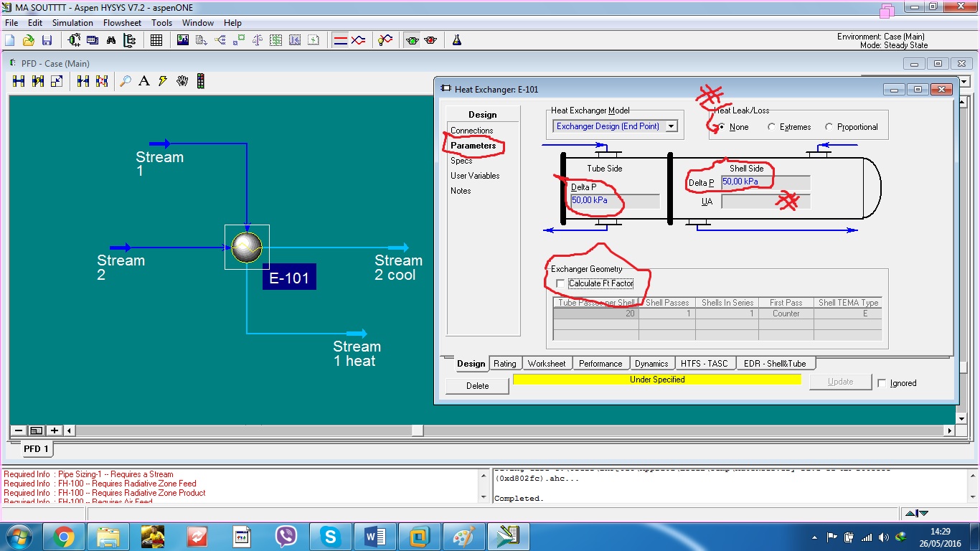Open the Shell TEMA Type cell selector
Screen dimensions: 980x551
click(849, 314)
